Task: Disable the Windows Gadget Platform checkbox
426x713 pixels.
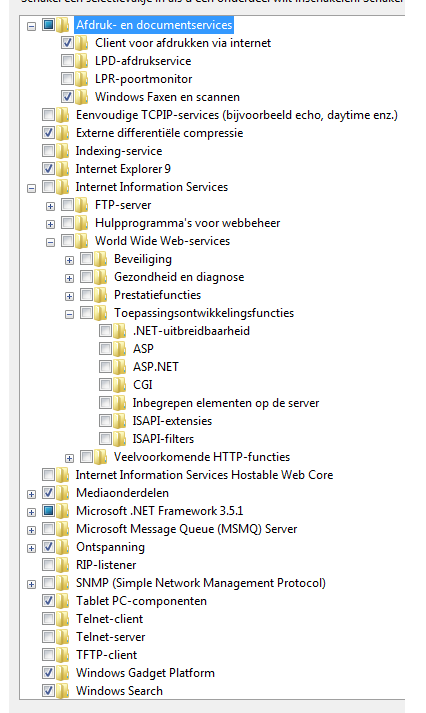Action: (48, 673)
